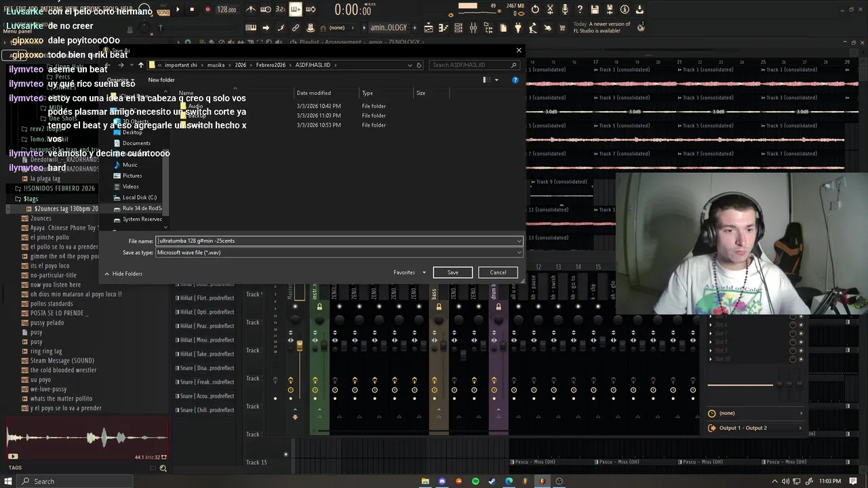Open the Piano roll view icon

point(443,28)
